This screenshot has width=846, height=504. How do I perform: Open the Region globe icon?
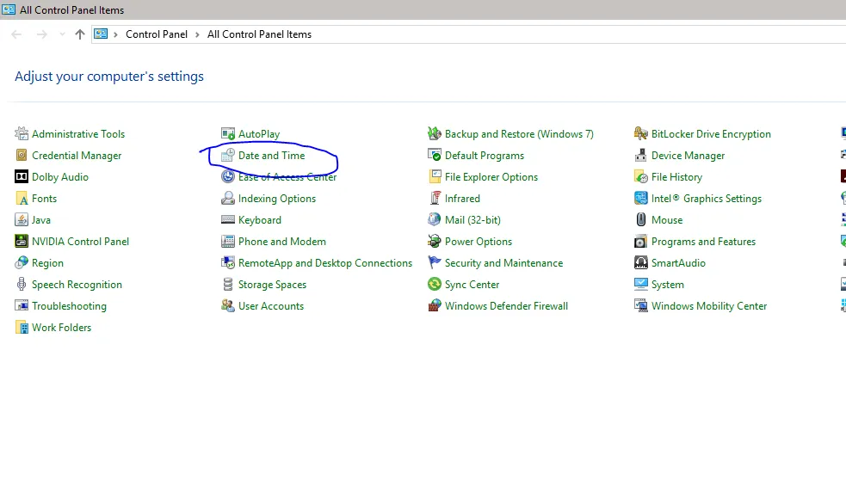click(x=22, y=263)
